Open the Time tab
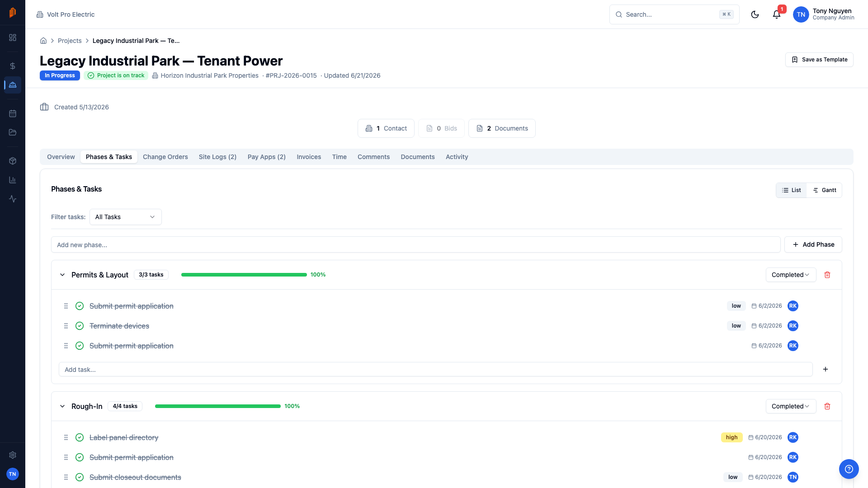This screenshot has width=868, height=488. pyautogui.click(x=340, y=157)
